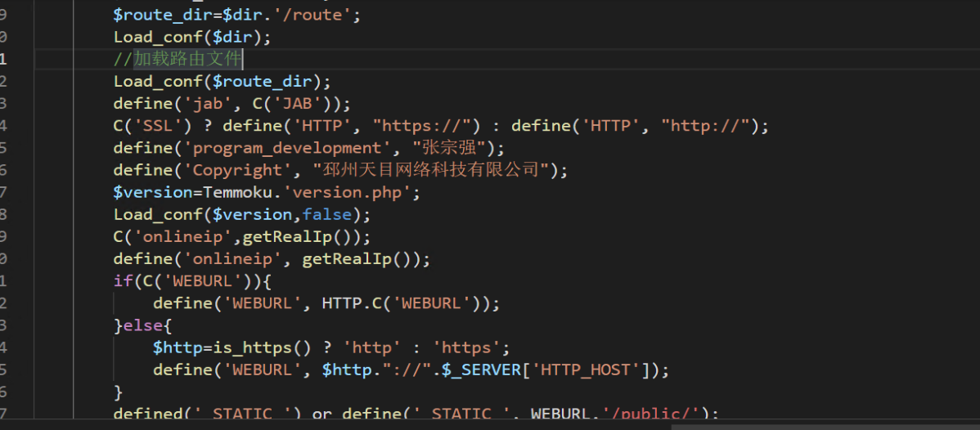Image resolution: width=980 pixels, height=430 pixels.
Task: Click the Load_conf($dir); line
Action: (x=192, y=37)
